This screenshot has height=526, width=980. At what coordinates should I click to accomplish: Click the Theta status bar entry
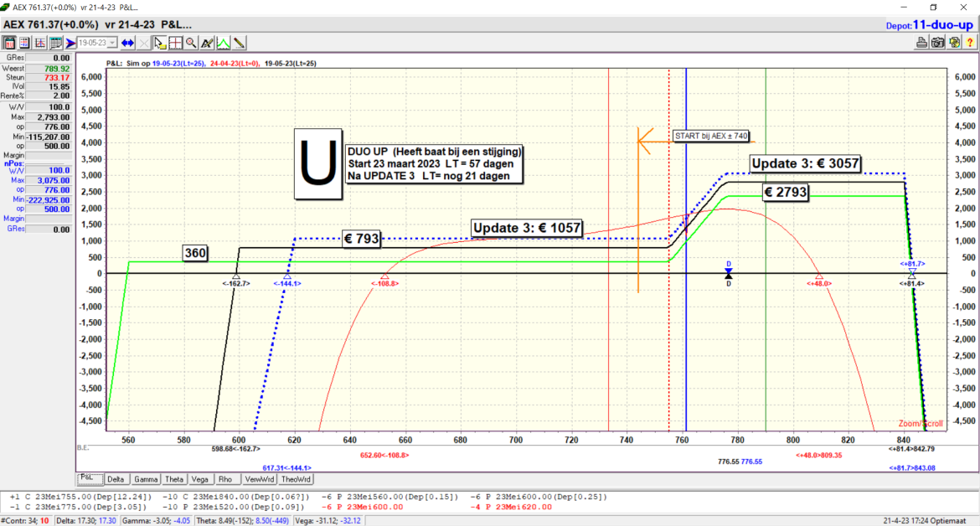pyautogui.click(x=243, y=520)
